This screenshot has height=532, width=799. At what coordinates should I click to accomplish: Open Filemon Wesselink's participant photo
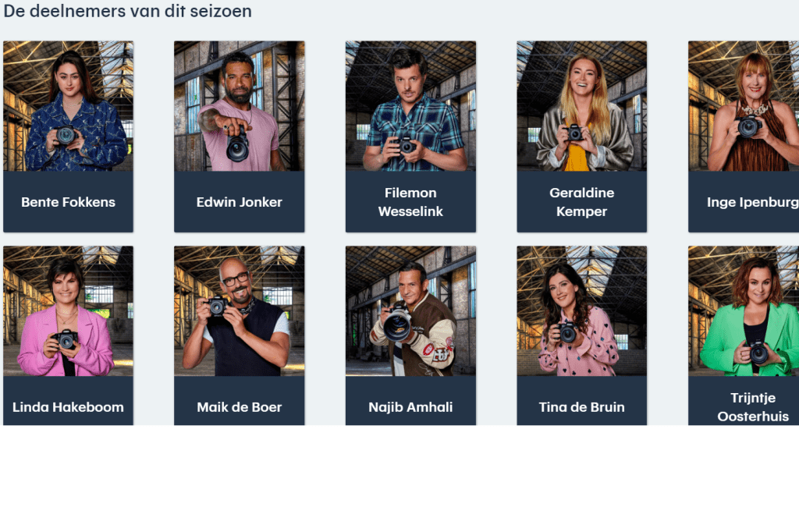(x=410, y=106)
